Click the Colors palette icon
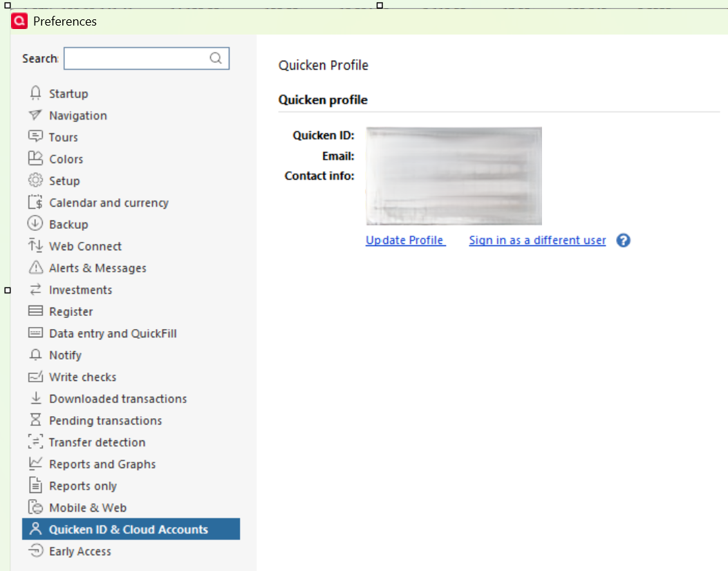Image resolution: width=728 pixels, height=571 pixels. [x=35, y=158]
